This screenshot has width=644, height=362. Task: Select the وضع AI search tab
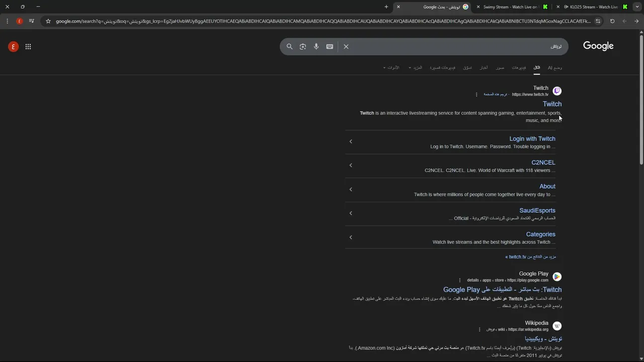click(555, 67)
